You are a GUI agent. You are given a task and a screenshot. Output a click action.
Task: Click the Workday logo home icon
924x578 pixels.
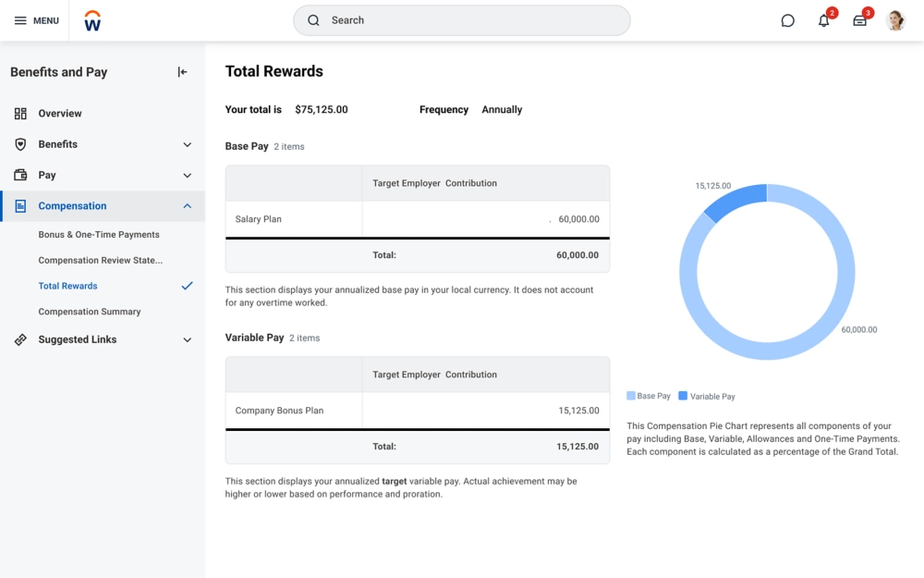pos(92,21)
